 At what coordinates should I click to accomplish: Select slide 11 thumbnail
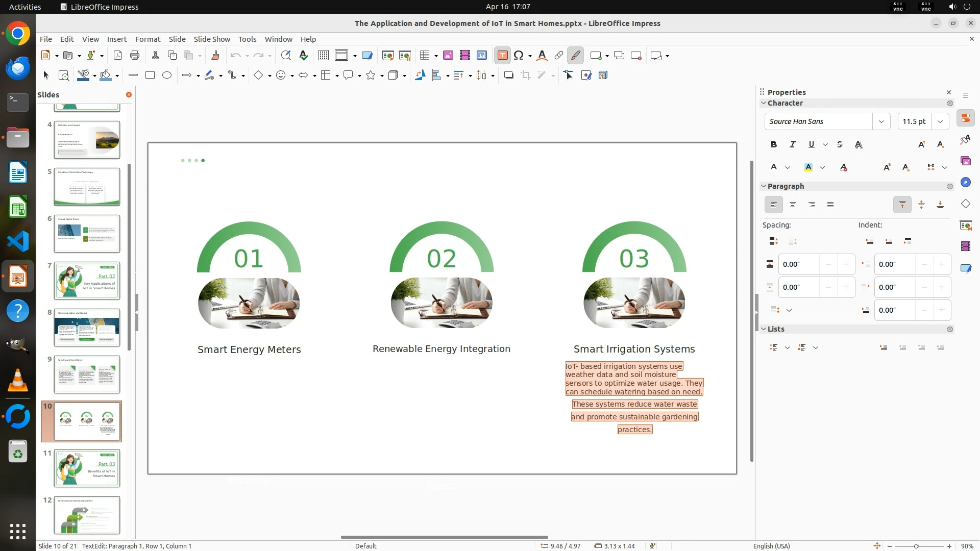(87, 468)
